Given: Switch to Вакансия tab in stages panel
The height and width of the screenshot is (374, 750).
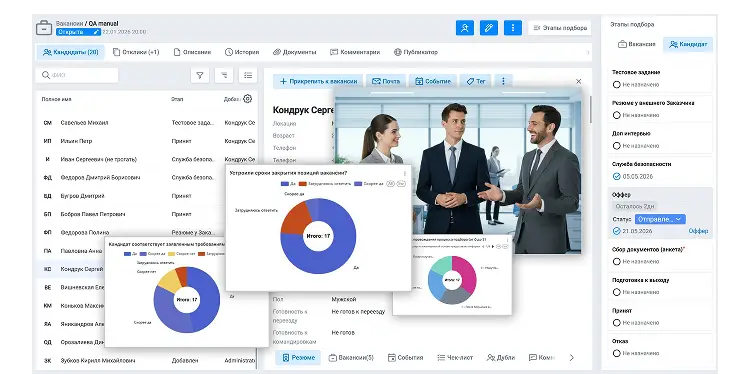Looking at the screenshot, I should coord(637,44).
